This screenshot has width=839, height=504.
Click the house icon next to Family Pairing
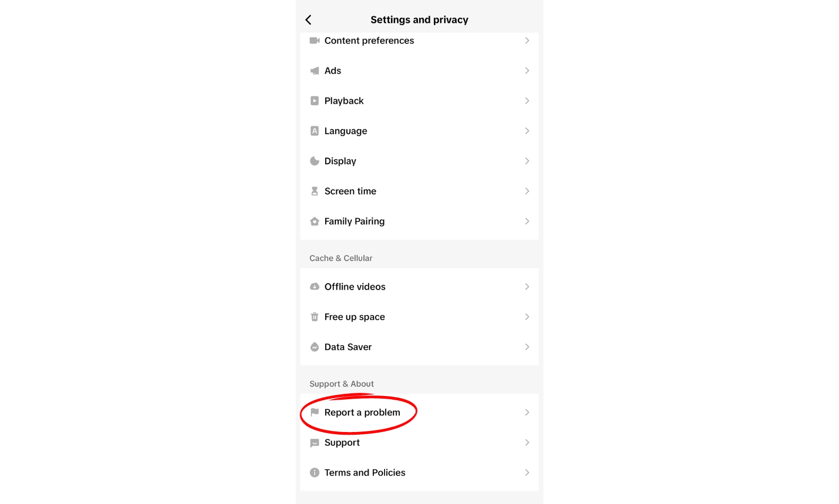click(x=315, y=221)
